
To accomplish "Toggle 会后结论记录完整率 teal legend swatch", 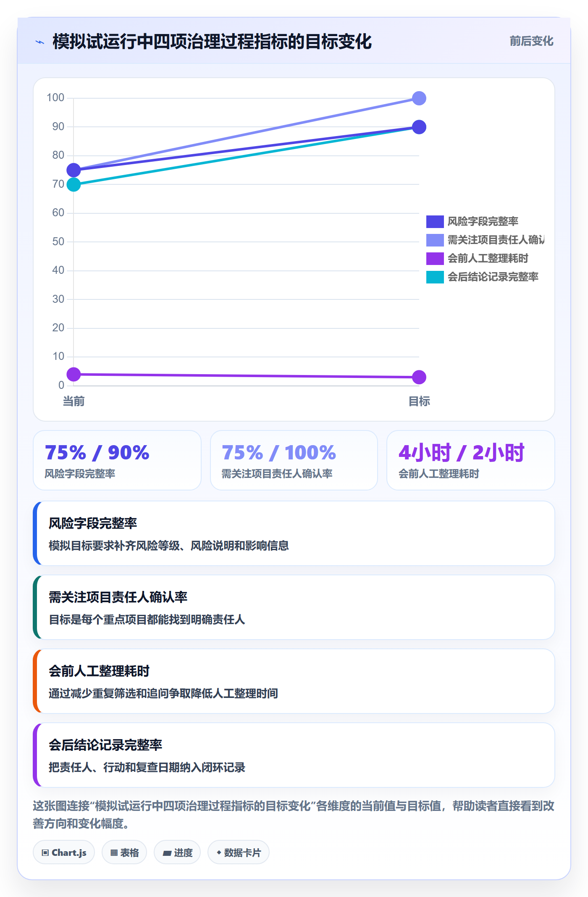I will click(435, 277).
